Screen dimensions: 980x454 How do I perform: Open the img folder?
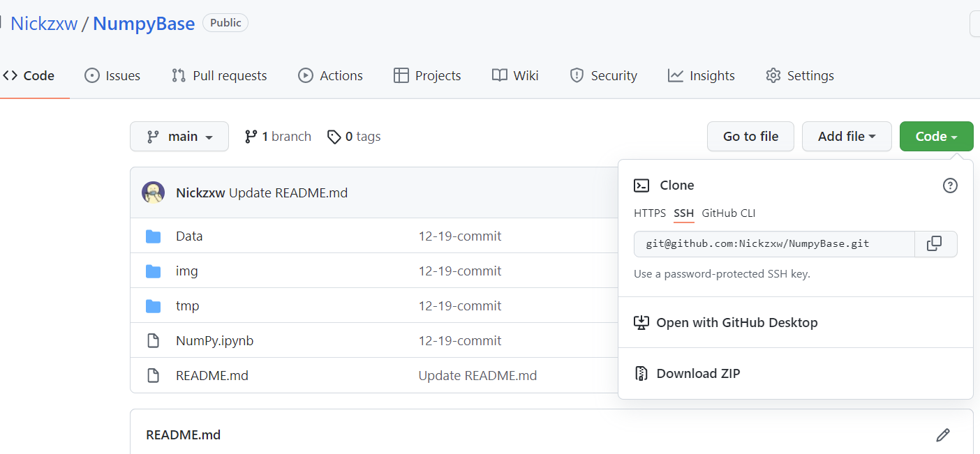point(187,271)
